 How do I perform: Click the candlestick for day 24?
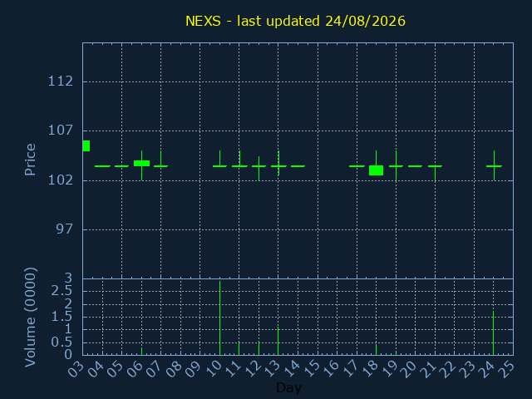[494, 165]
